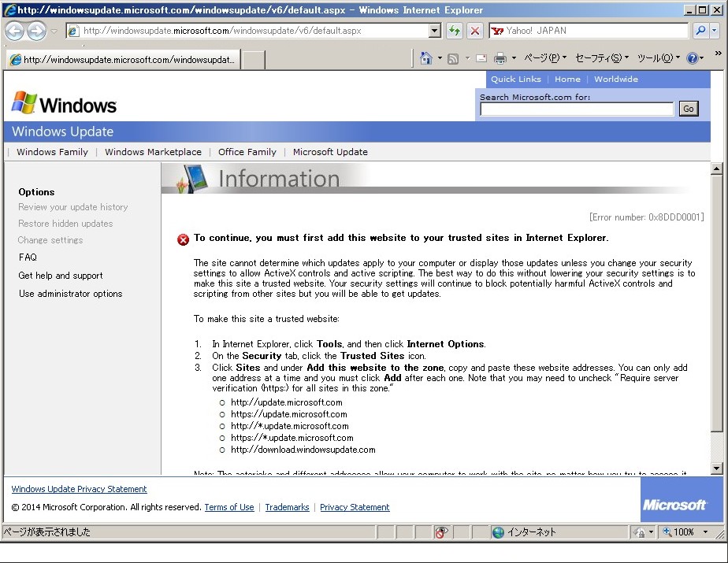728x563 pixels.
Task: Click the red Stop loading button
Action: pyautogui.click(x=474, y=31)
